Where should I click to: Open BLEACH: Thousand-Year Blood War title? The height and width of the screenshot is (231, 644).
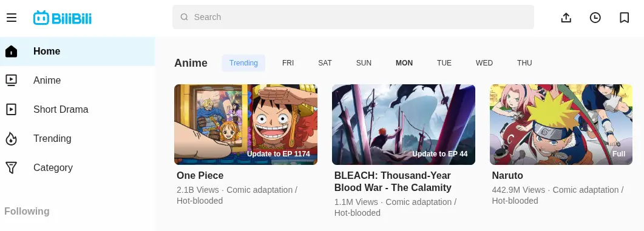(393, 182)
